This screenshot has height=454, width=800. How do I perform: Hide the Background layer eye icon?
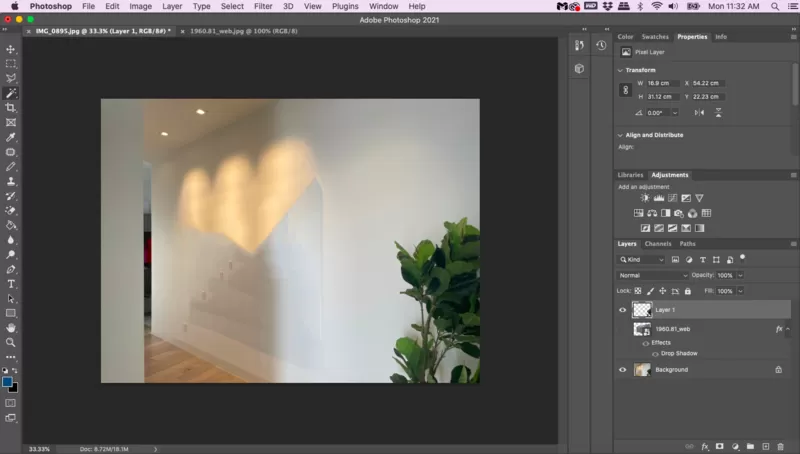[622, 369]
